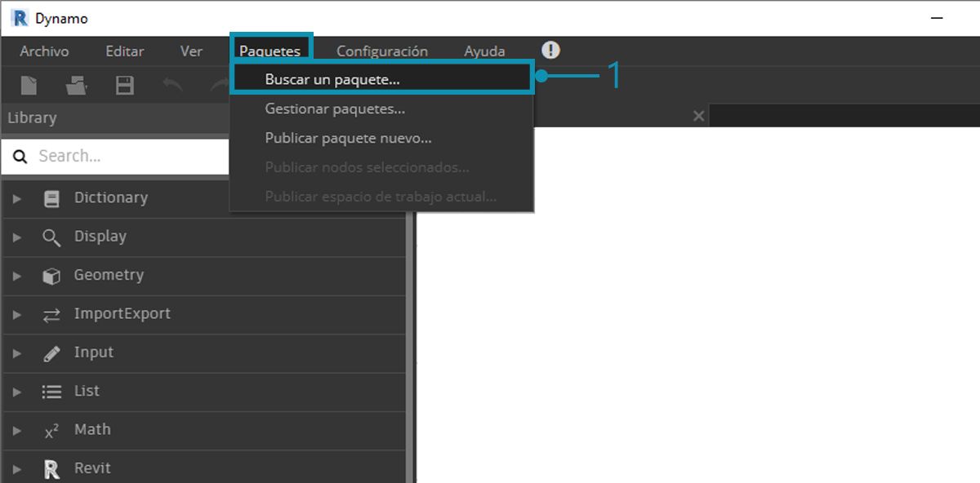Select the Geometry label text
The image size is (980, 483).
(109, 275)
